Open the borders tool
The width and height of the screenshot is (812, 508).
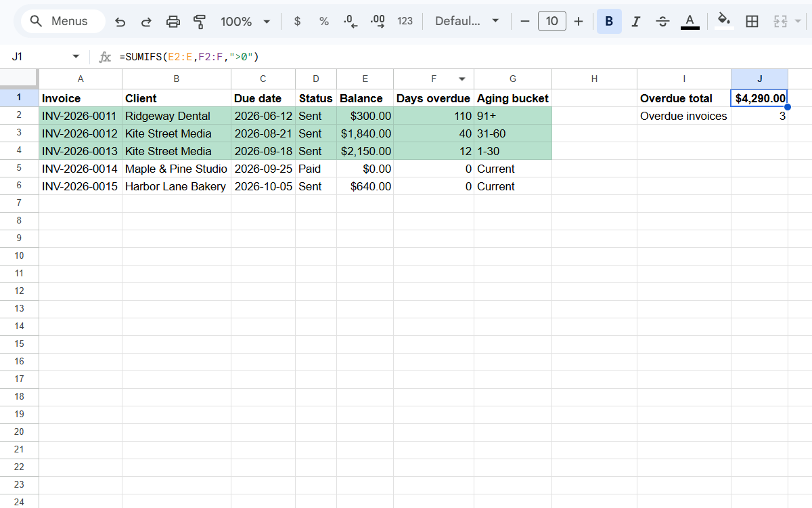click(752, 22)
